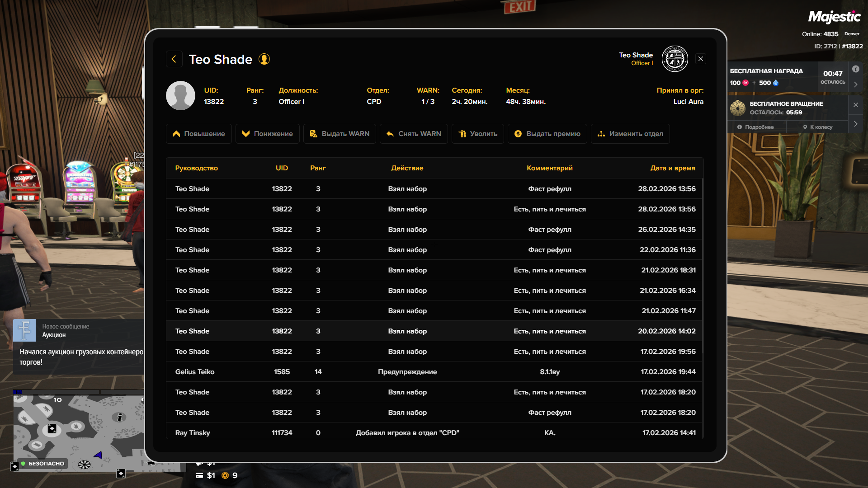Expand the free reward panel chevron
Screen dimensions: 868x488
[x=855, y=84]
